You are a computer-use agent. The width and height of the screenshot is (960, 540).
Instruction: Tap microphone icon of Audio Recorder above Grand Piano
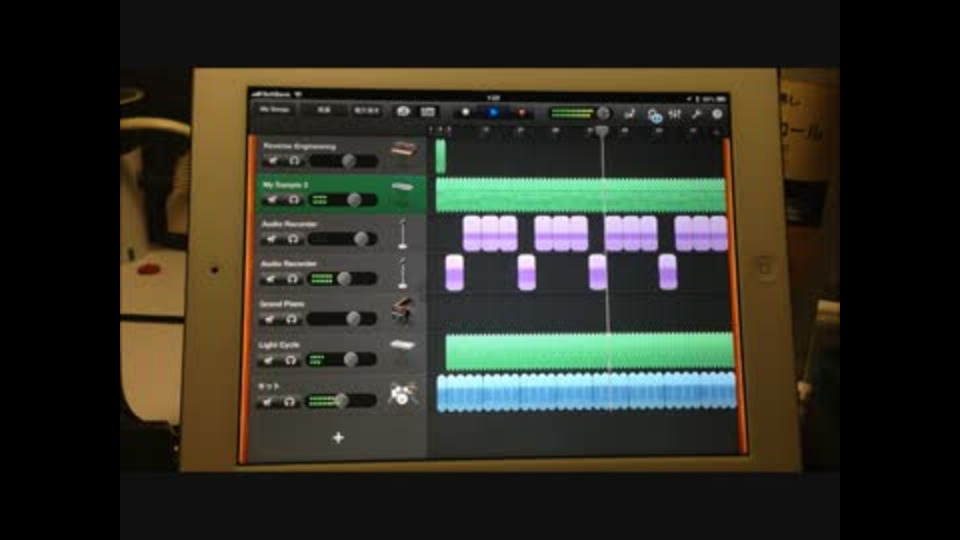(x=402, y=273)
